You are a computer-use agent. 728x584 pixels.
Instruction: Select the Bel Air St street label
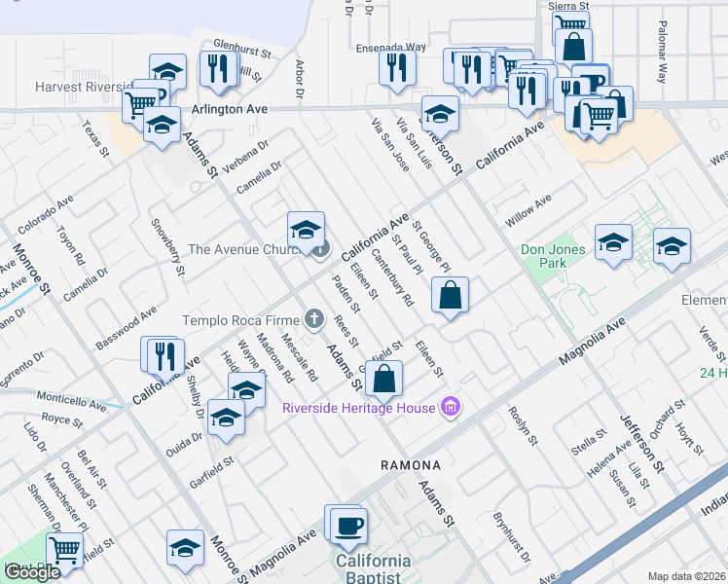tap(91, 469)
